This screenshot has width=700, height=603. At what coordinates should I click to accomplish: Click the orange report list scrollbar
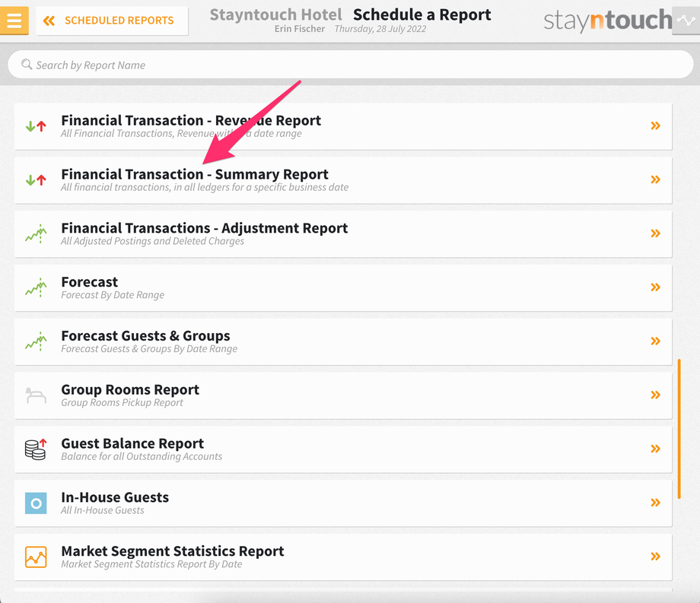[679, 429]
